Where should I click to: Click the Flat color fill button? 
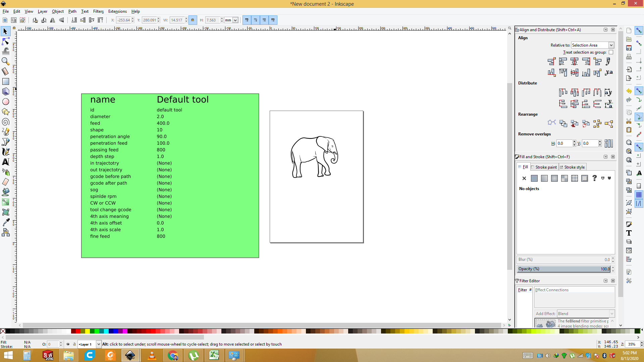pos(534,178)
